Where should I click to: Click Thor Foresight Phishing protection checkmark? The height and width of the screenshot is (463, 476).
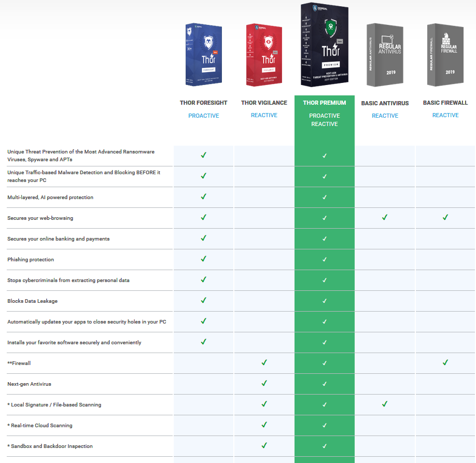pos(204,259)
